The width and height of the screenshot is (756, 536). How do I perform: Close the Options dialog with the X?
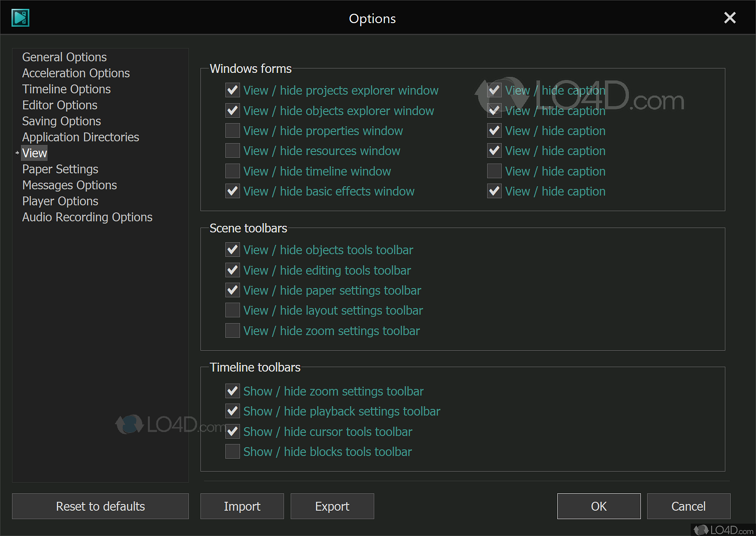pos(729,18)
